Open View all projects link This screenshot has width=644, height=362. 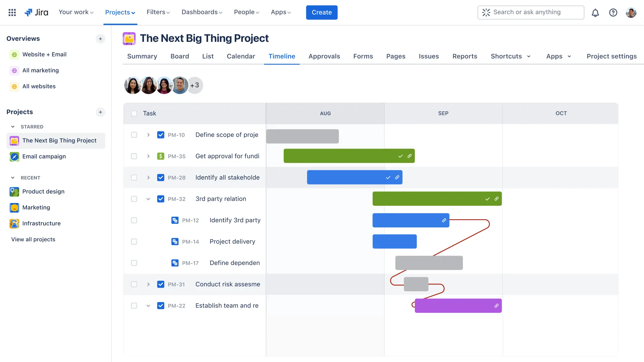click(x=33, y=239)
